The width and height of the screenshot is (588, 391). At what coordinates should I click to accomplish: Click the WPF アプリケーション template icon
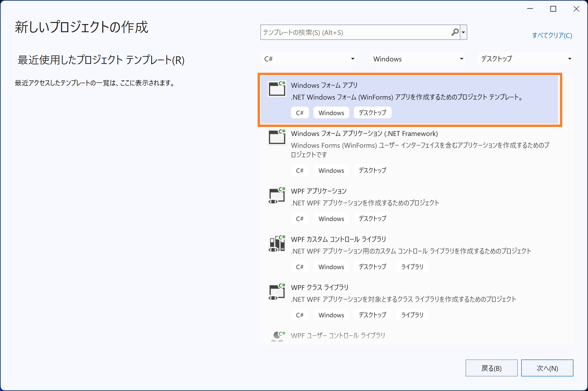tap(277, 195)
